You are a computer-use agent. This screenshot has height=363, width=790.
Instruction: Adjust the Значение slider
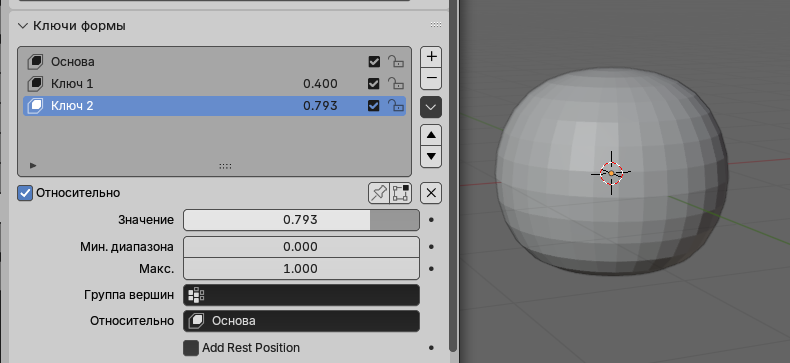[x=301, y=220]
